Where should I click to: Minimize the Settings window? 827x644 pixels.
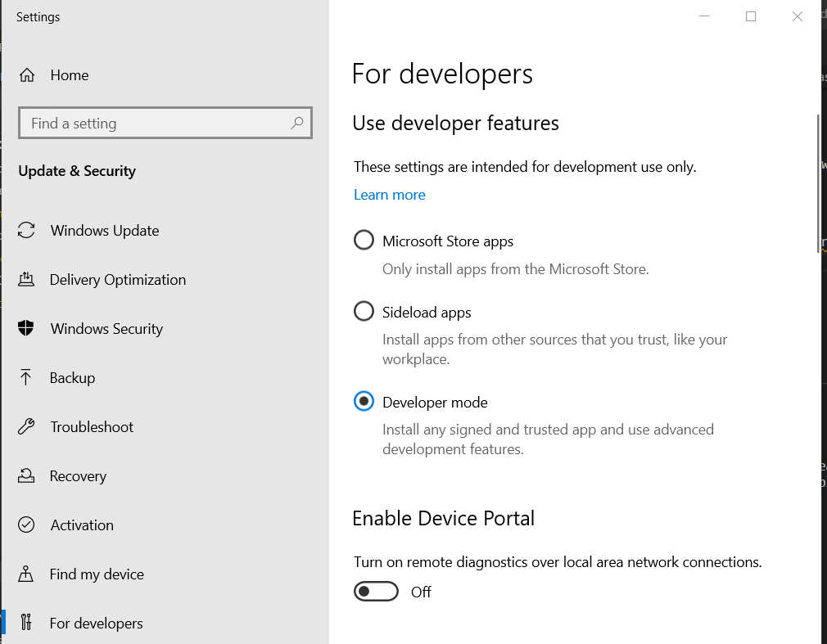coord(704,16)
